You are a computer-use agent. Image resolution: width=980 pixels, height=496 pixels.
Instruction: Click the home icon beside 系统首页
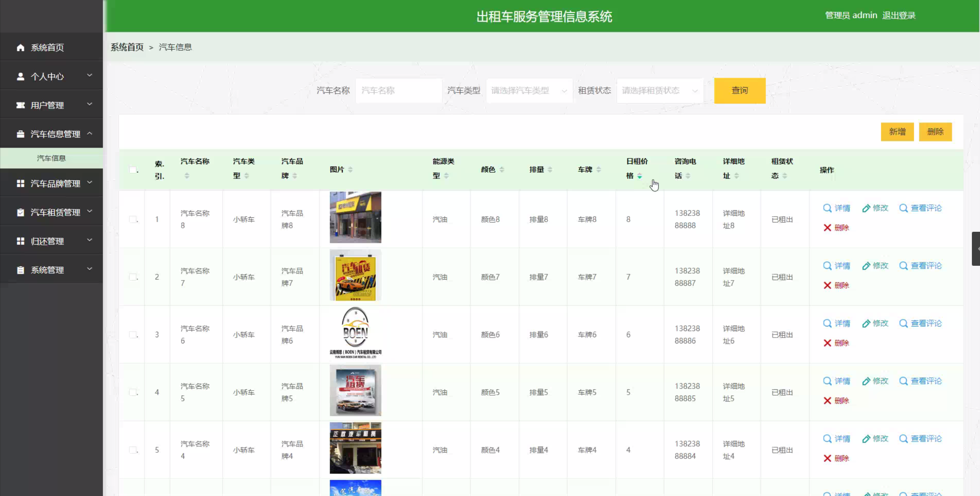[x=20, y=48]
